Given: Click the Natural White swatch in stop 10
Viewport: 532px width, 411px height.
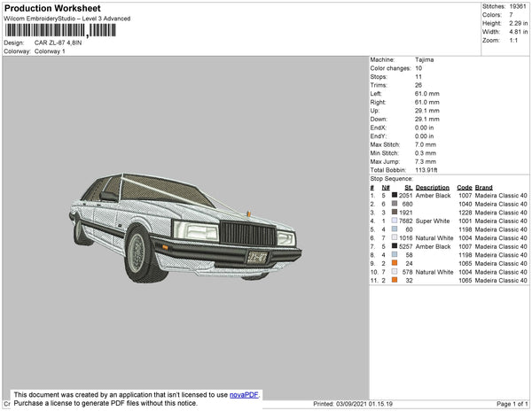Looking at the screenshot, I should click(395, 272).
